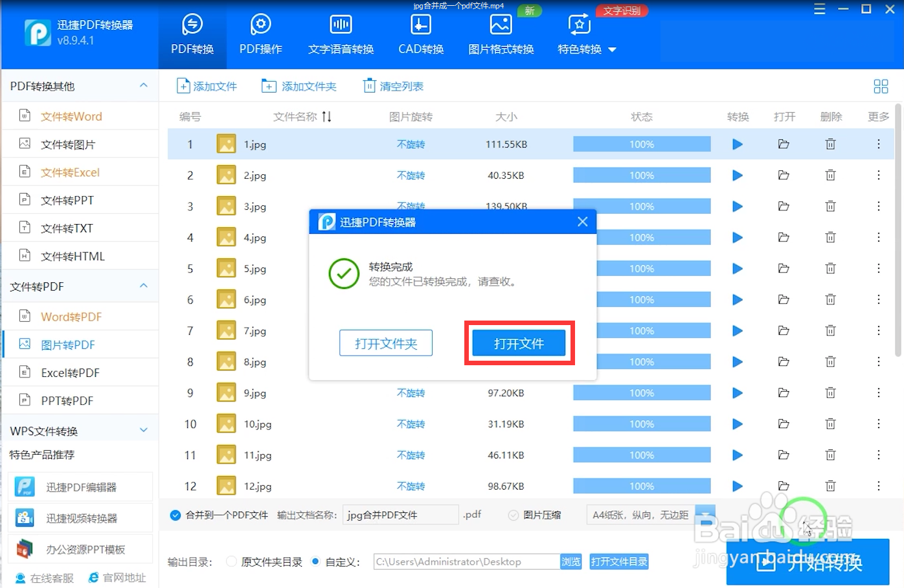Open 迅捷PDF编辑器 product recommendation
904x588 pixels.
[x=81, y=487]
